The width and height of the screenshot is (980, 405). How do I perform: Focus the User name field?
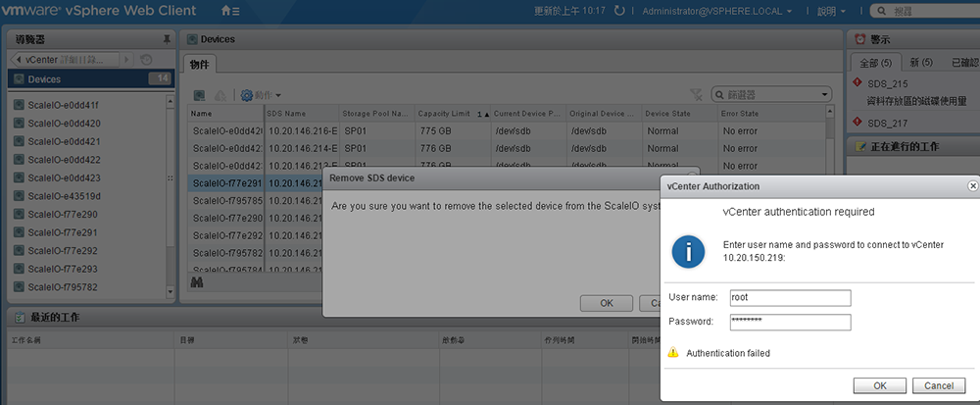[790, 297]
